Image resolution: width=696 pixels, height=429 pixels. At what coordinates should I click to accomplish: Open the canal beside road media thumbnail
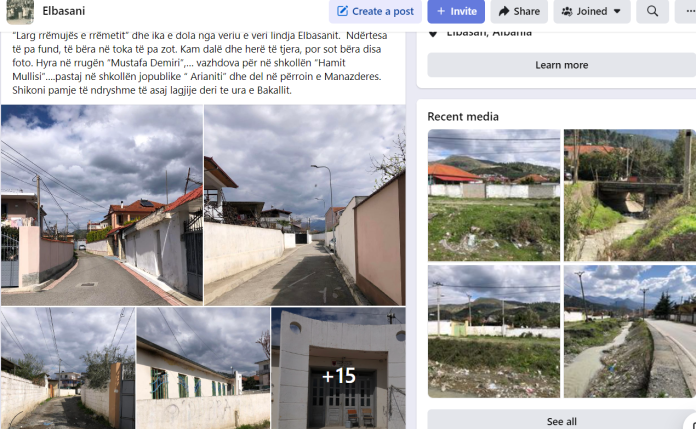pyautogui.click(x=629, y=331)
